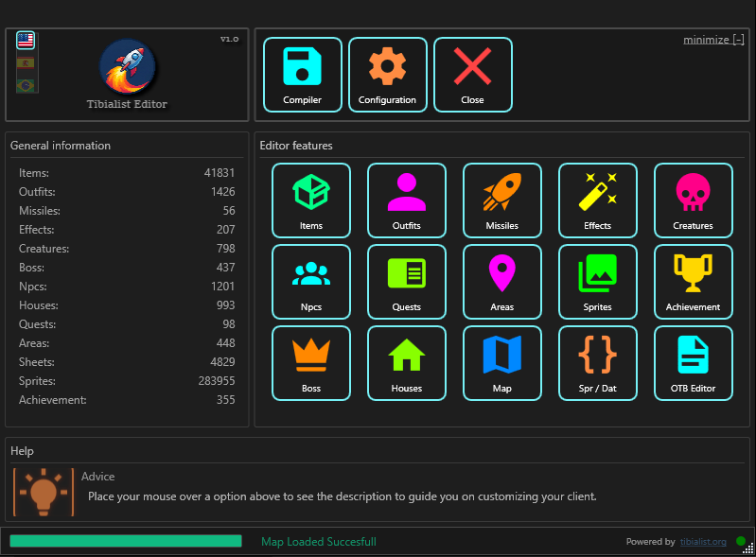The image size is (756, 557).
Task: Click the Areas count 448
Action: click(225, 343)
